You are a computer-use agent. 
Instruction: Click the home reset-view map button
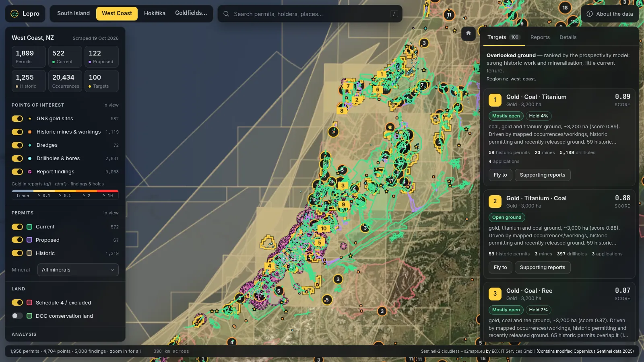pyautogui.click(x=469, y=33)
